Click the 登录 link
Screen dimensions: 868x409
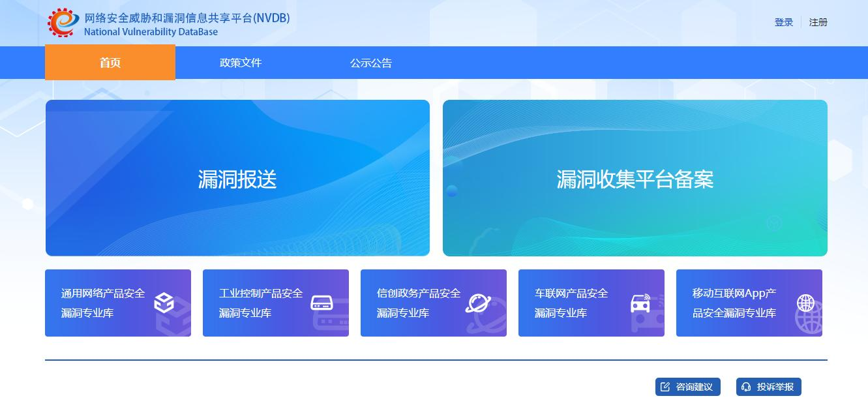[x=784, y=22]
